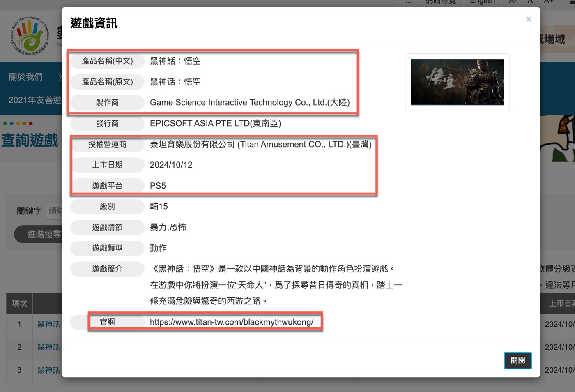Click the 遊戲情節 label pill

click(107, 227)
